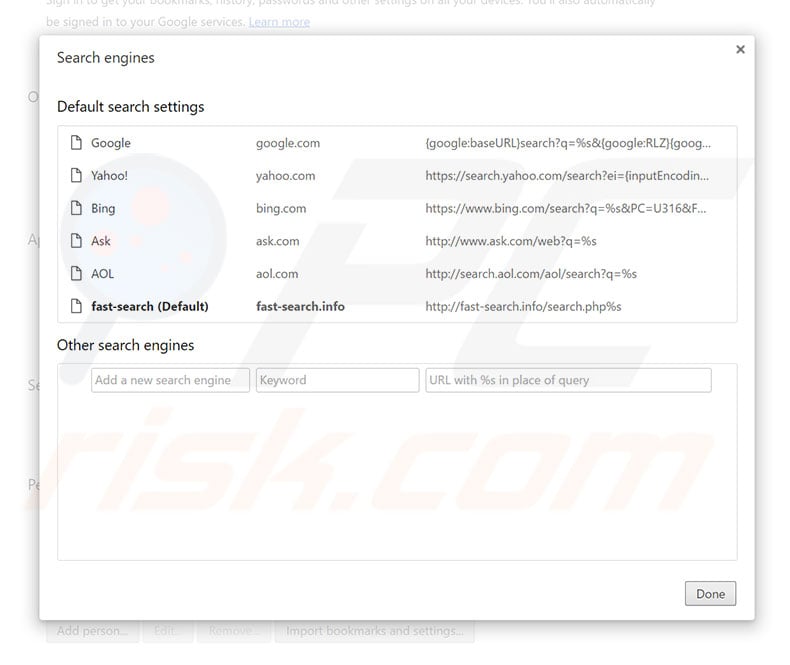Click the page icon beside Ask
The image size is (790, 665).
point(76,241)
